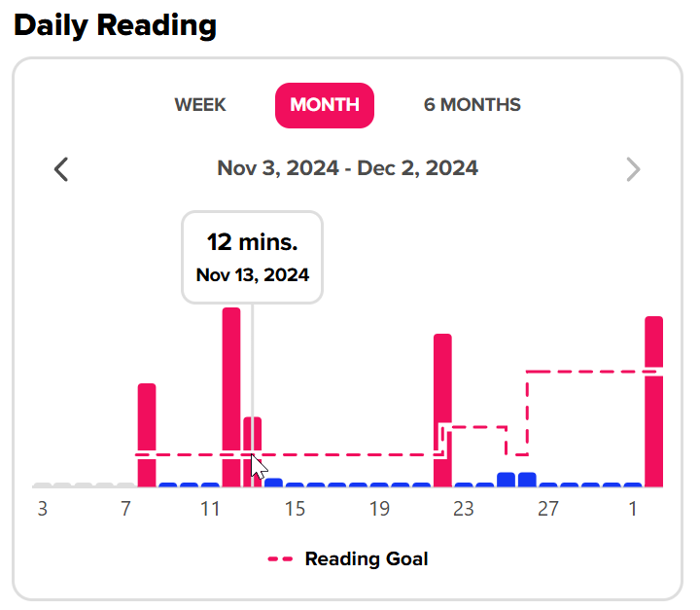The width and height of the screenshot is (700, 610).
Task: Switch to the WEEK view tab
Action: [200, 105]
